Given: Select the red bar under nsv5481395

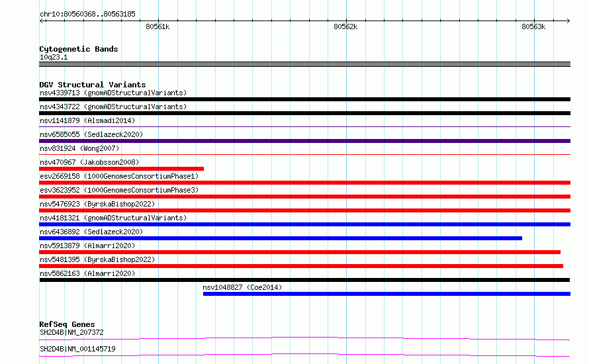Looking at the screenshot, I should (301, 266).
